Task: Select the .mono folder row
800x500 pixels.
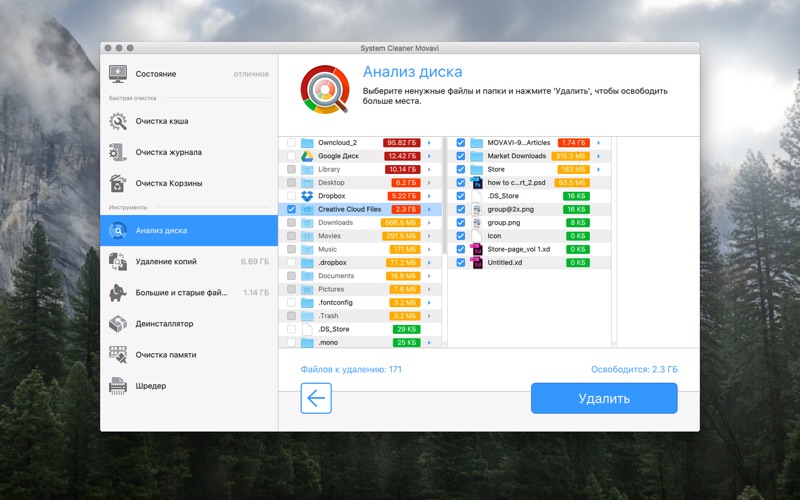Action: coord(360,342)
